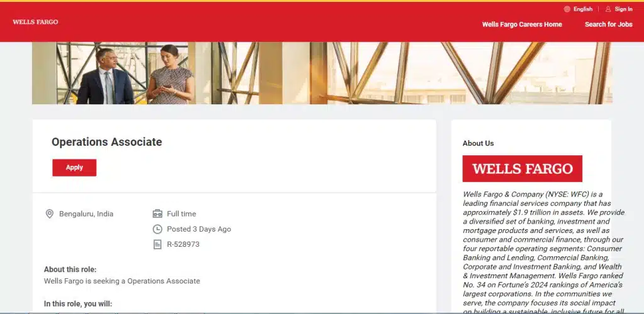The image size is (644, 314).
Task: Click the Wells Fargo logo in About Us
Action: pyautogui.click(x=523, y=168)
